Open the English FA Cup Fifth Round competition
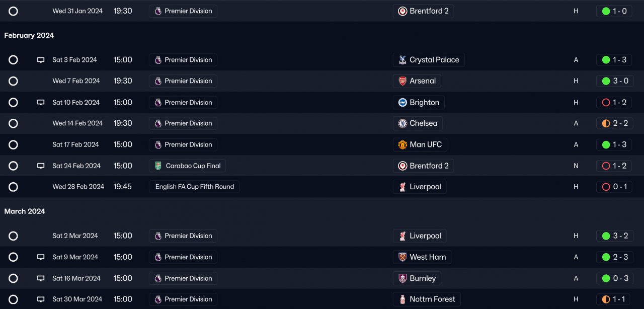The width and height of the screenshot is (644, 309). [194, 187]
